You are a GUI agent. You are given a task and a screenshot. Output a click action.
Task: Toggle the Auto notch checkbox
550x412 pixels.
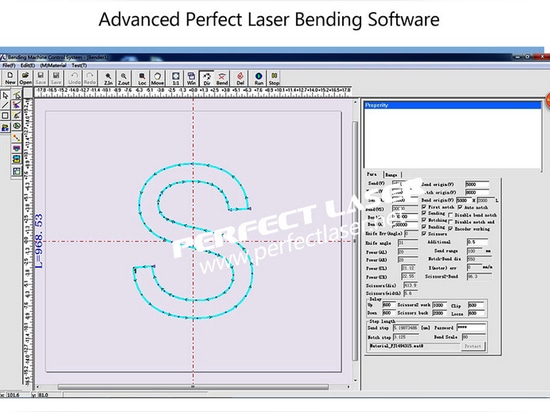tap(460, 207)
